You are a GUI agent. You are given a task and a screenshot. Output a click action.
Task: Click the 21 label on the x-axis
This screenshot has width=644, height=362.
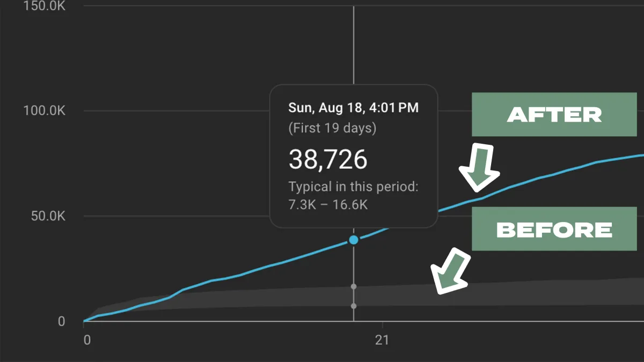coord(382,339)
